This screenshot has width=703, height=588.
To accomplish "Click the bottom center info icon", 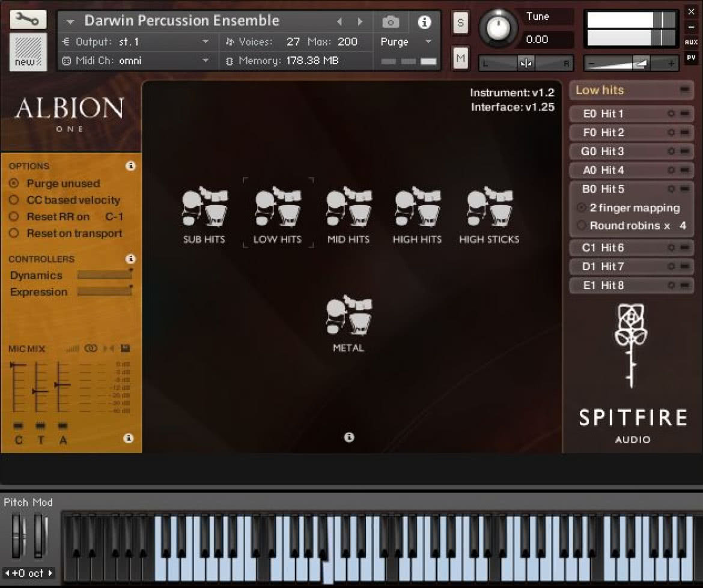I will coord(349,437).
